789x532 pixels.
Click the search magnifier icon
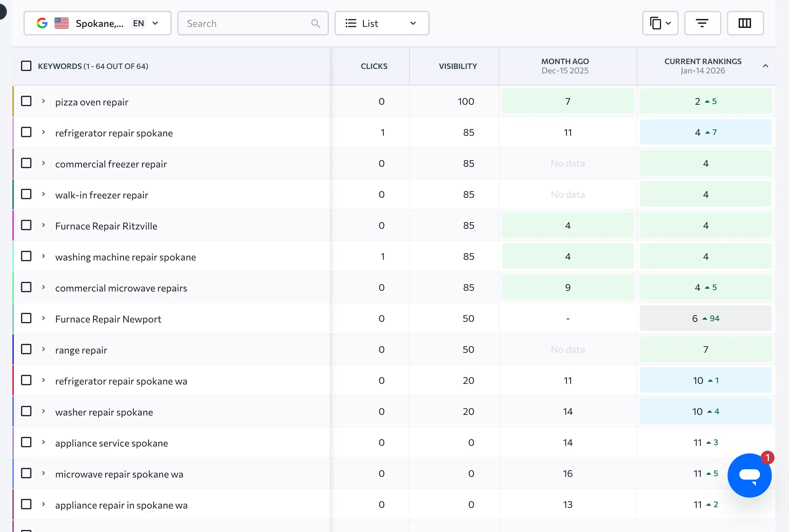click(315, 23)
